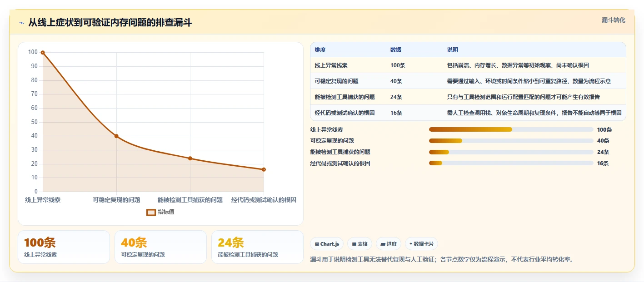
Task: Click the description starting 只有与工具检测范围
Action: pyautogui.click(x=524, y=97)
